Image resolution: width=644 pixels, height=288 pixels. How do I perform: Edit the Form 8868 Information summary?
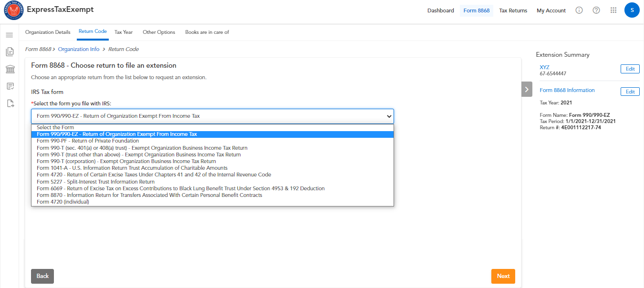630,92
